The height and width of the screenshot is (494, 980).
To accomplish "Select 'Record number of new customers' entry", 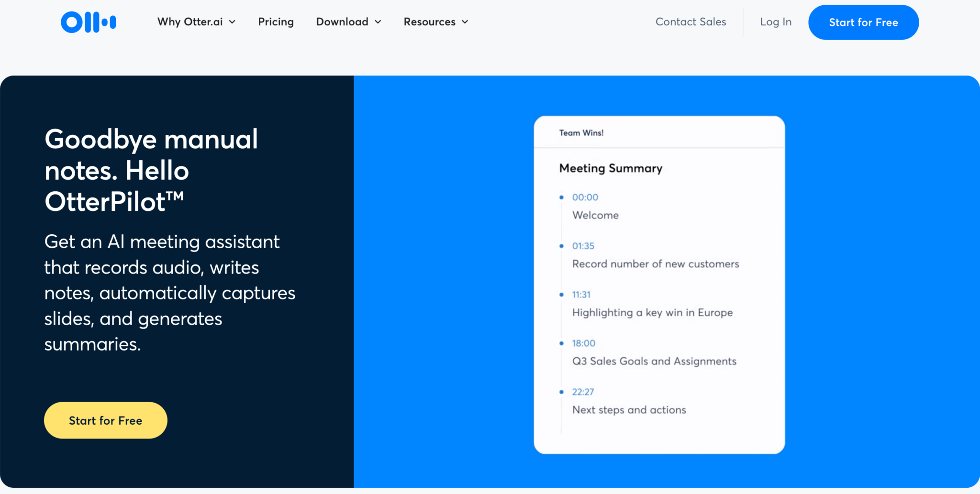I will pyautogui.click(x=655, y=263).
